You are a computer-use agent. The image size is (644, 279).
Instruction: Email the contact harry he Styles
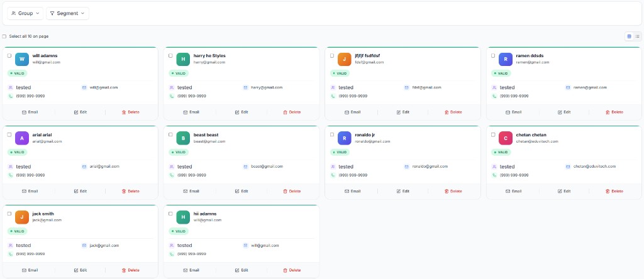[191, 112]
